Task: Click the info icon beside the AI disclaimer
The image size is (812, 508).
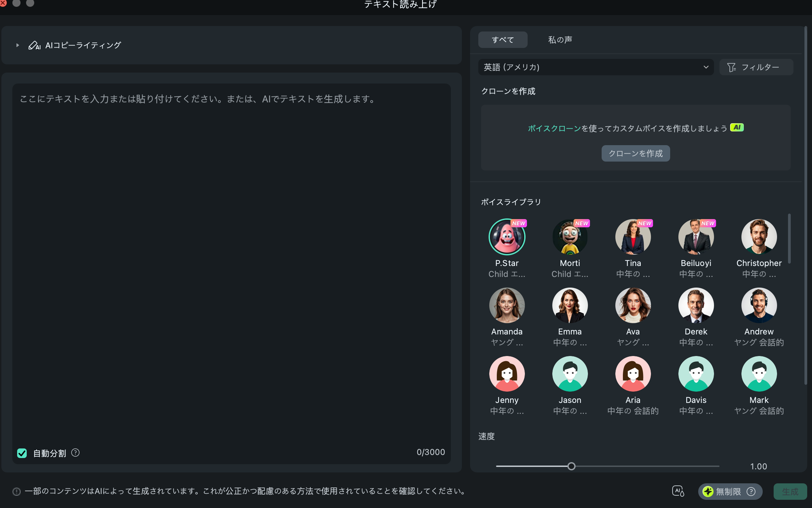Action: click(x=17, y=491)
